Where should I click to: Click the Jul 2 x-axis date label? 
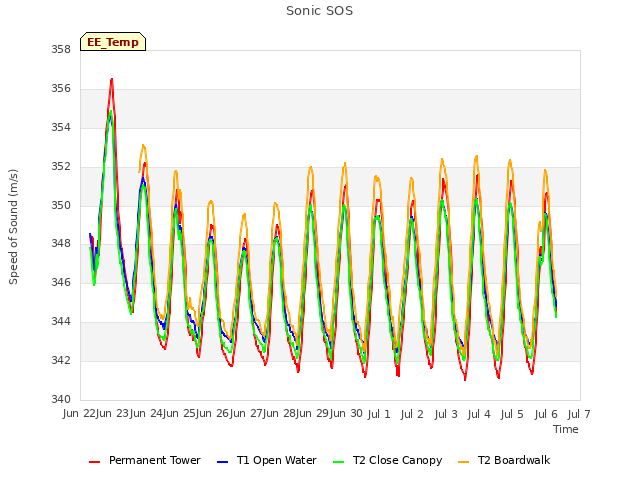click(412, 414)
